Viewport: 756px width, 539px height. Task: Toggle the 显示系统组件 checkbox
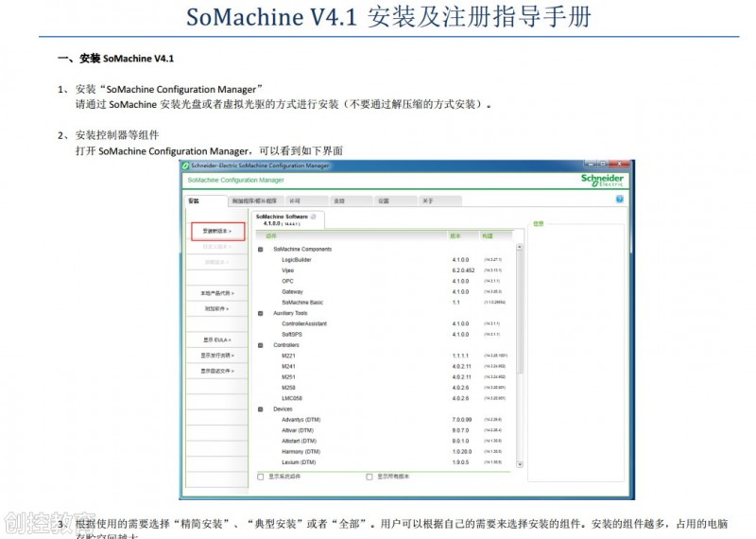[261, 477]
